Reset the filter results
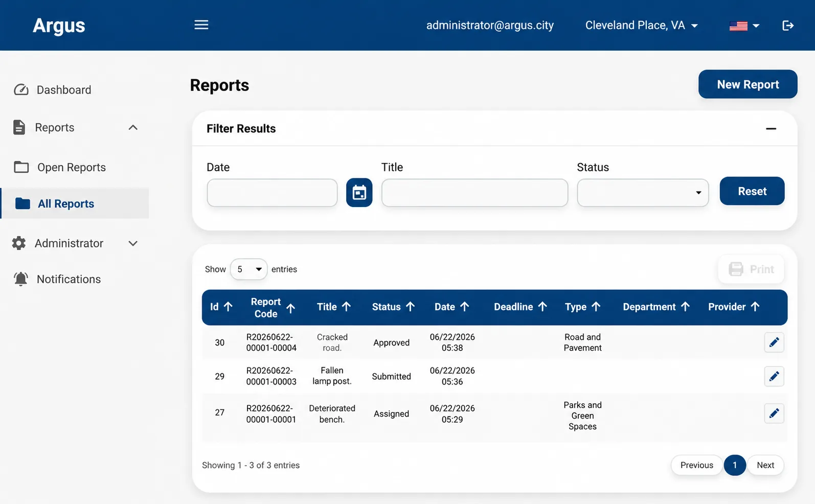 [752, 191]
